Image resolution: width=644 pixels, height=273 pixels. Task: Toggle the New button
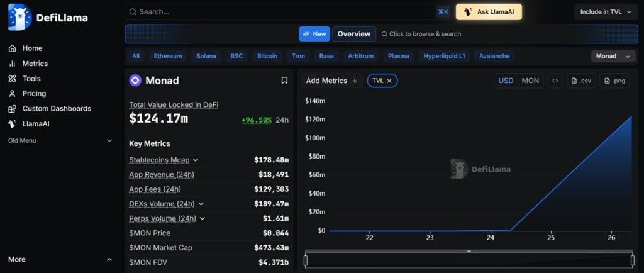[314, 34]
